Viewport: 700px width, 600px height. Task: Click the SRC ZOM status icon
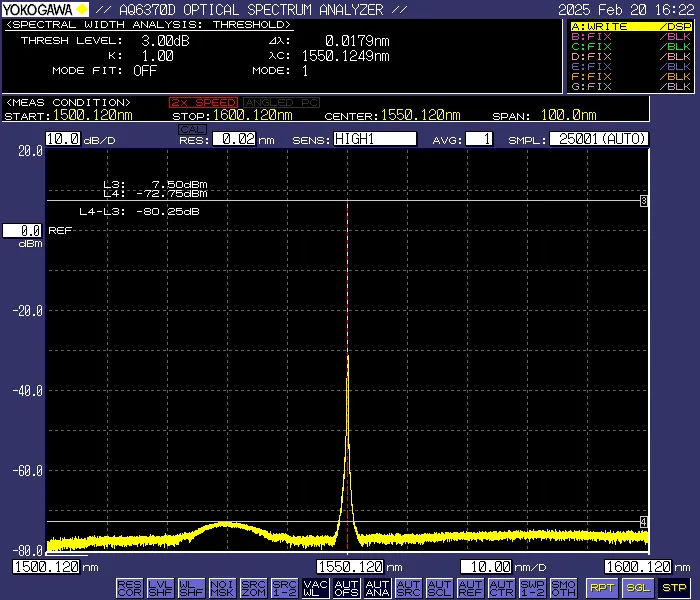click(253, 587)
